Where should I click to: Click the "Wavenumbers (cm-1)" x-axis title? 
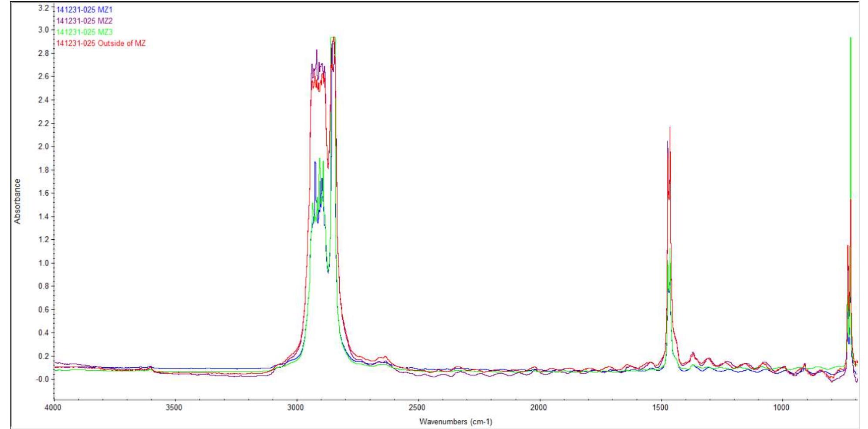tap(456, 421)
